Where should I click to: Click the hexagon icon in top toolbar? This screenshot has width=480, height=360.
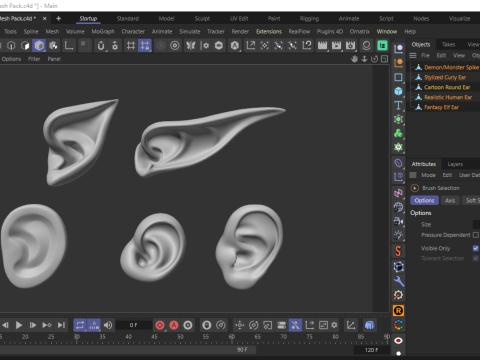tap(219, 45)
